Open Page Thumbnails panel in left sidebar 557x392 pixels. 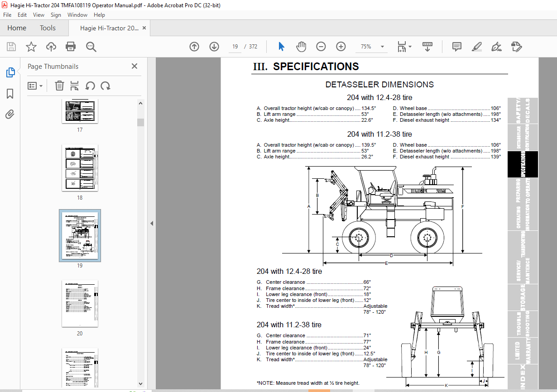point(10,72)
